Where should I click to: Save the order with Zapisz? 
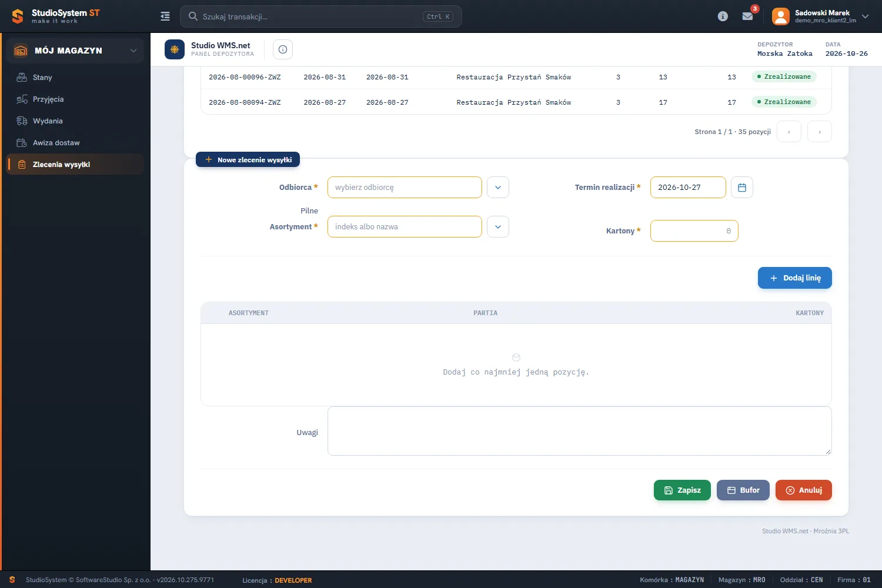pos(682,490)
